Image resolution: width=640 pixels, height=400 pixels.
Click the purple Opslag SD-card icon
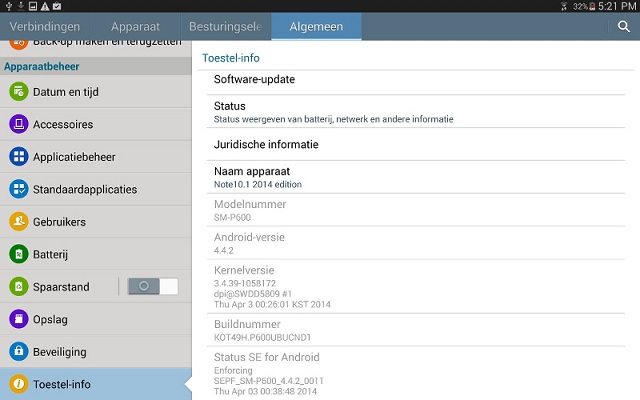pyautogui.click(x=19, y=319)
